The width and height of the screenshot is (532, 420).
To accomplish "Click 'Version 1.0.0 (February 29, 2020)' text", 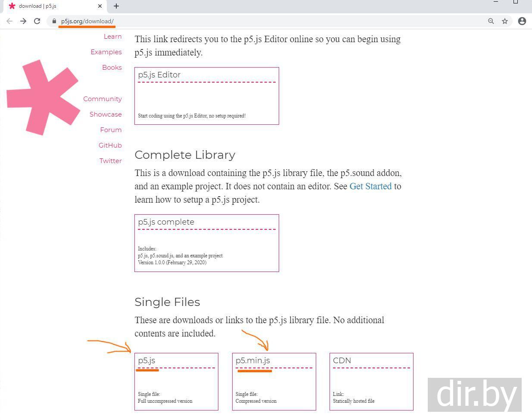I will click(x=172, y=262).
